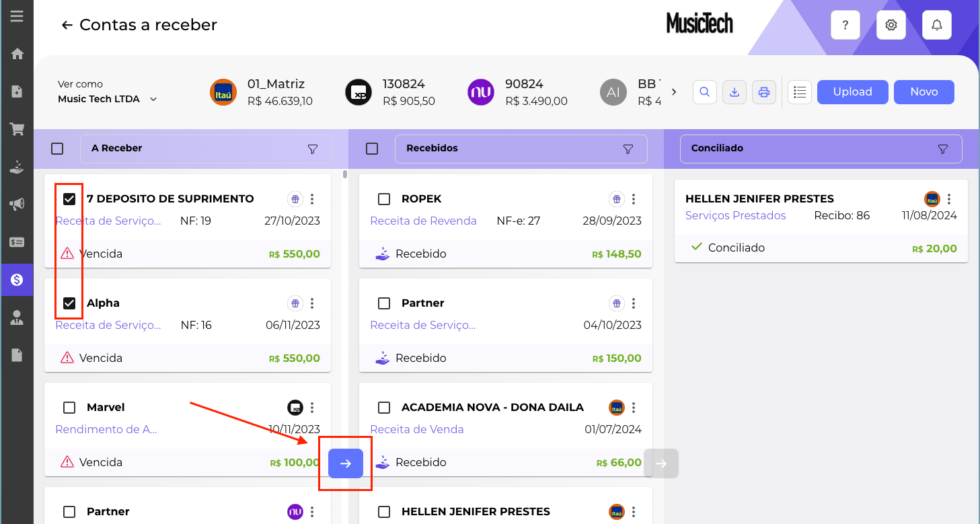Click the Upload button
The height and width of the screenshot is (524, 980).
pos(852,92)
